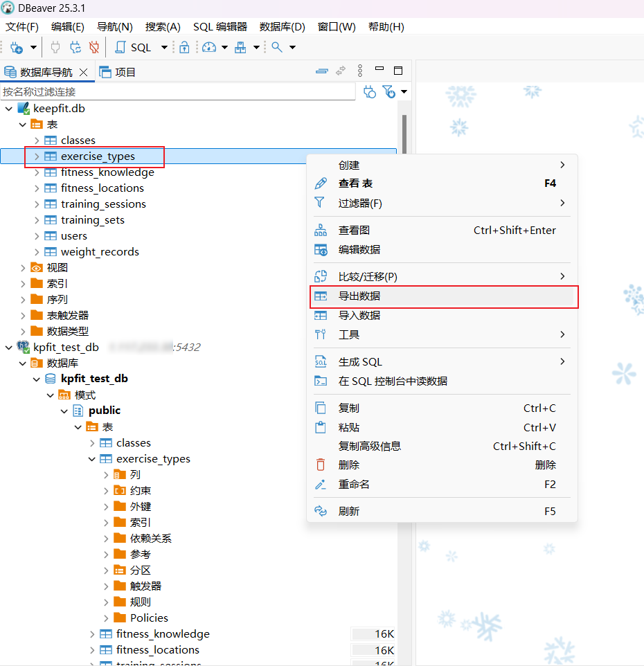Image resolution: width=644 pixels, height=666 pixels.
Task: Open dropdown beside the dashboard gauge icon
Action: tap(225, 47)
